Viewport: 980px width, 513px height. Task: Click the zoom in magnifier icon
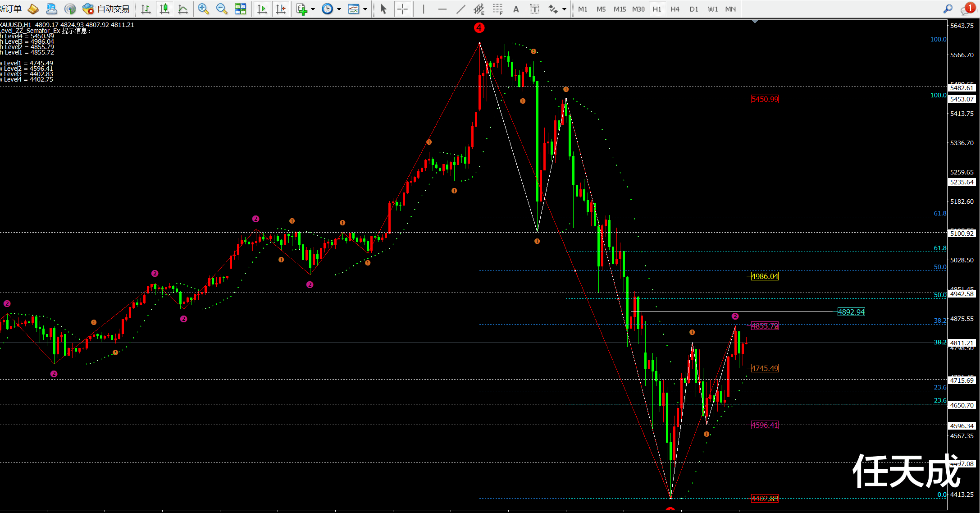coord(203,9)
